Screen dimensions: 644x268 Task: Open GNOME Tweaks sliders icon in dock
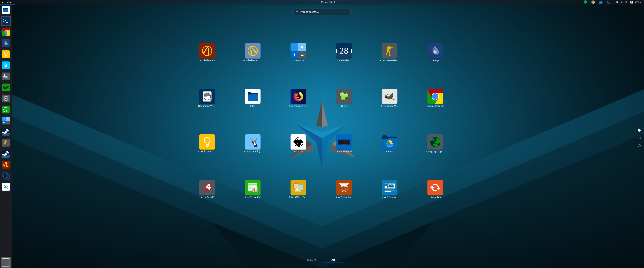tap(6, 76)
